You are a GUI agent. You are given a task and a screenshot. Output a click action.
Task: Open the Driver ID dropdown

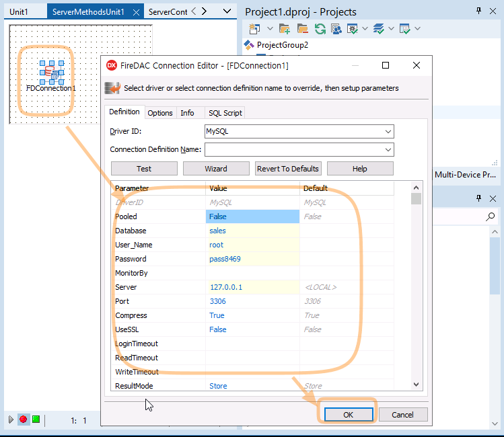pyautogui.click(x=388, y=132)
